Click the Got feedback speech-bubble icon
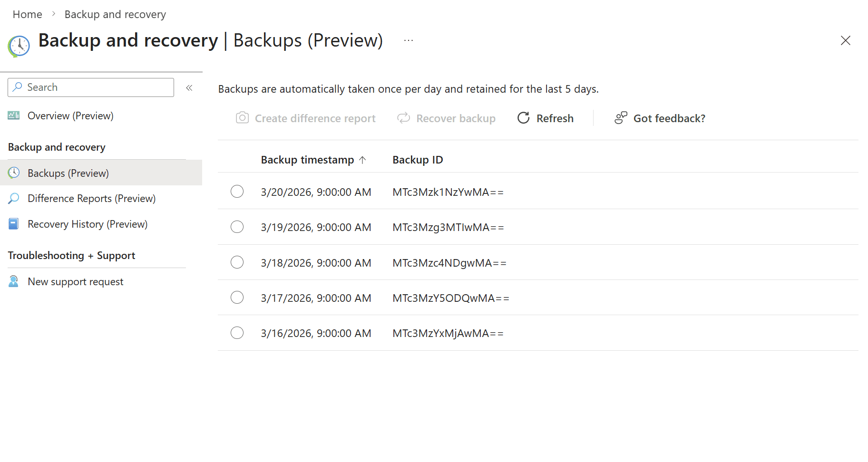868x462 pixels. (620, 118)
